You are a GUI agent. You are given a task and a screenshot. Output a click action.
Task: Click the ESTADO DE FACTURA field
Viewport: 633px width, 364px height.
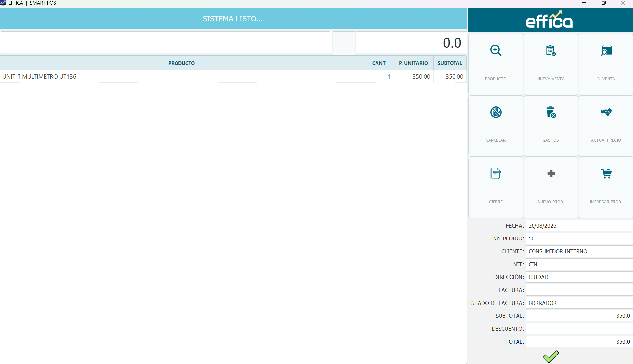tap(579, 303)
